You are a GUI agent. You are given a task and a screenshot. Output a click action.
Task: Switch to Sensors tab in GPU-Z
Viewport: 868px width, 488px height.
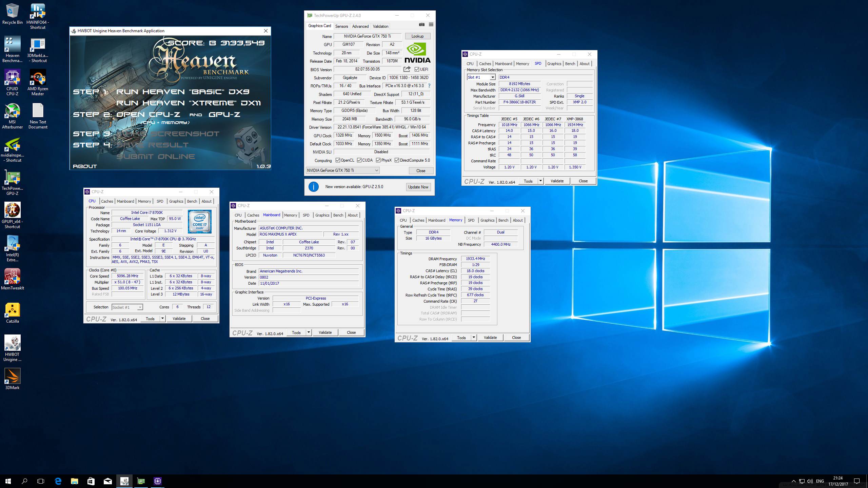[x=341, y=26]
